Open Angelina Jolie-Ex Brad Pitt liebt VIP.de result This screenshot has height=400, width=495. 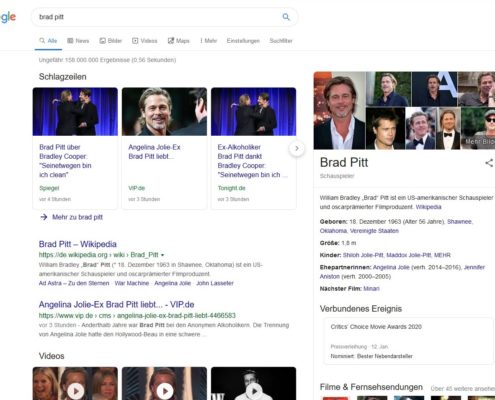116,304
